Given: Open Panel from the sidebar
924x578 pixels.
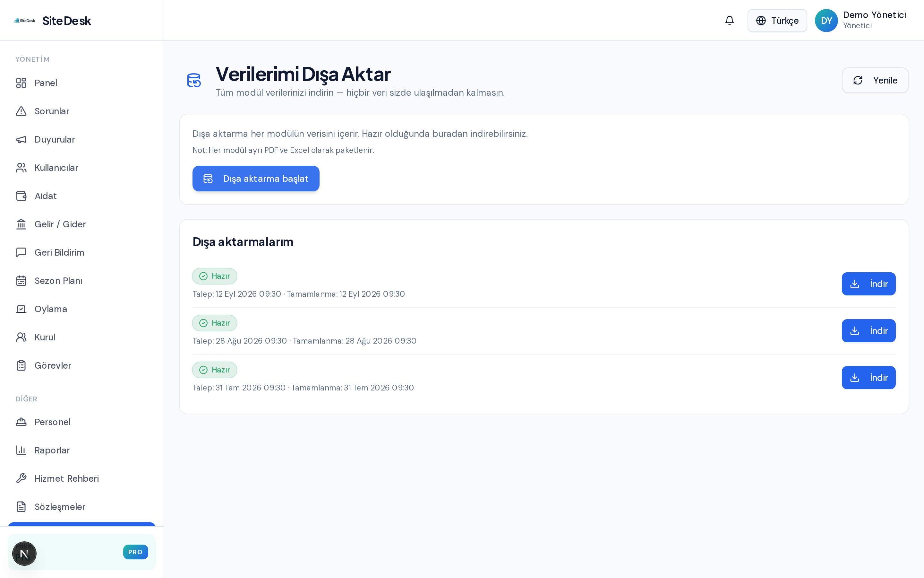Looking at the screenshot, I should [82, 83].
